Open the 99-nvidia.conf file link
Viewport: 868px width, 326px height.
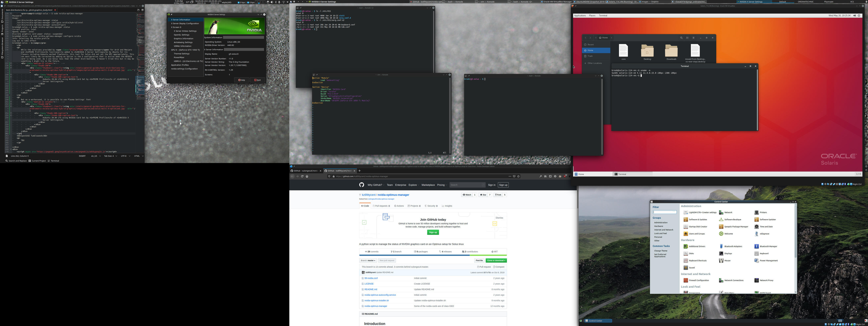(x=371, y=278)
